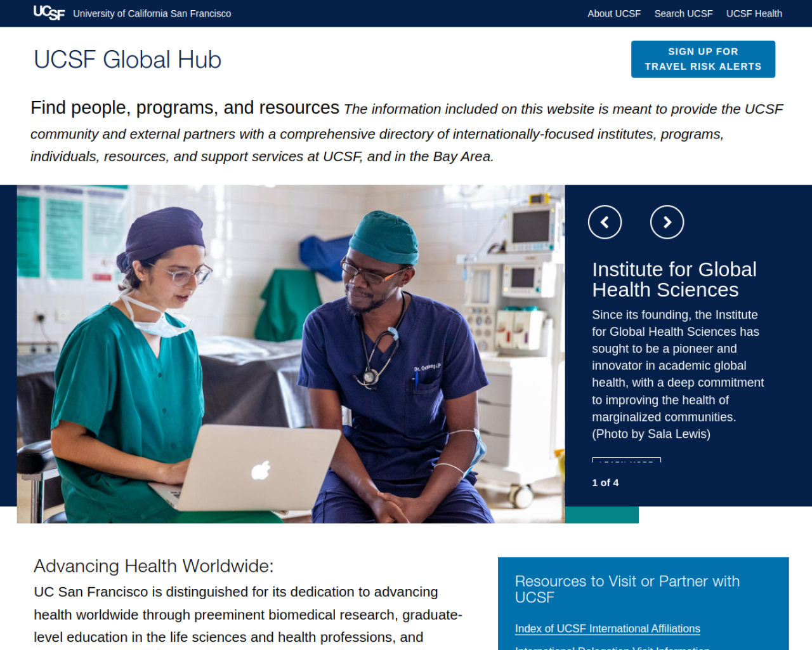Viewport: 812px width, 650px height.
Task: Click the carousel photo of two clinicians
Action: coord(291,354)
